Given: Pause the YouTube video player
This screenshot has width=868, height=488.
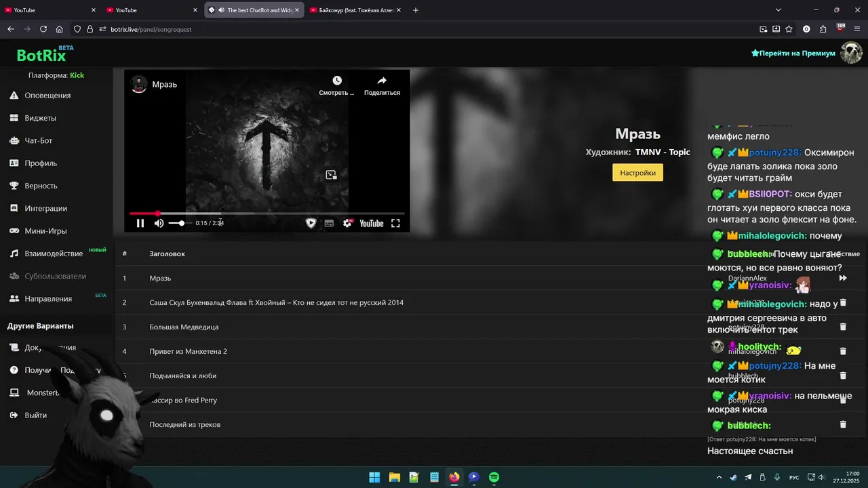Looking at the screenshot, I should [x=140, y=223].
